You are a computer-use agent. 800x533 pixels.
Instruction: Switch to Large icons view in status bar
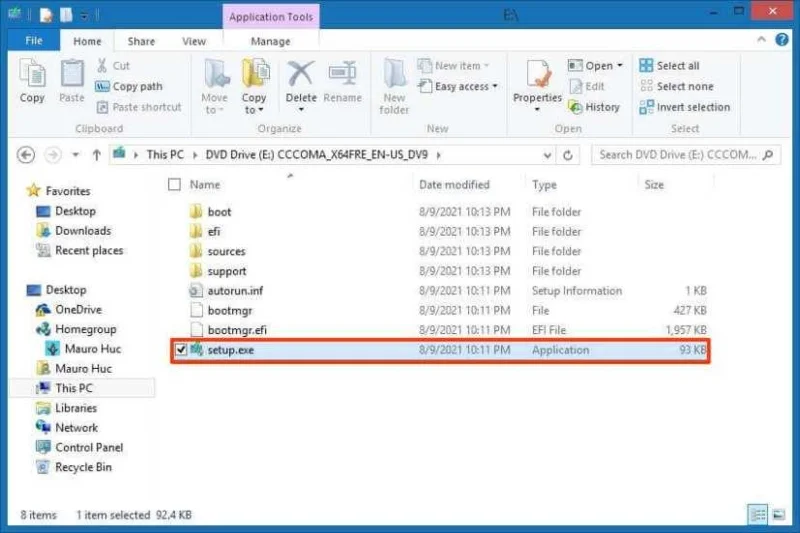779,514
